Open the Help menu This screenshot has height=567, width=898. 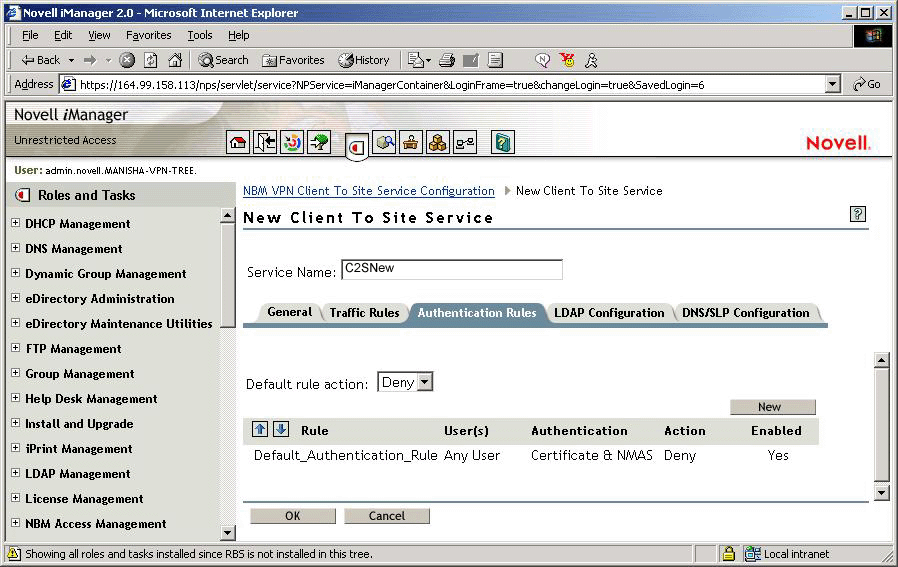(238, 36)
